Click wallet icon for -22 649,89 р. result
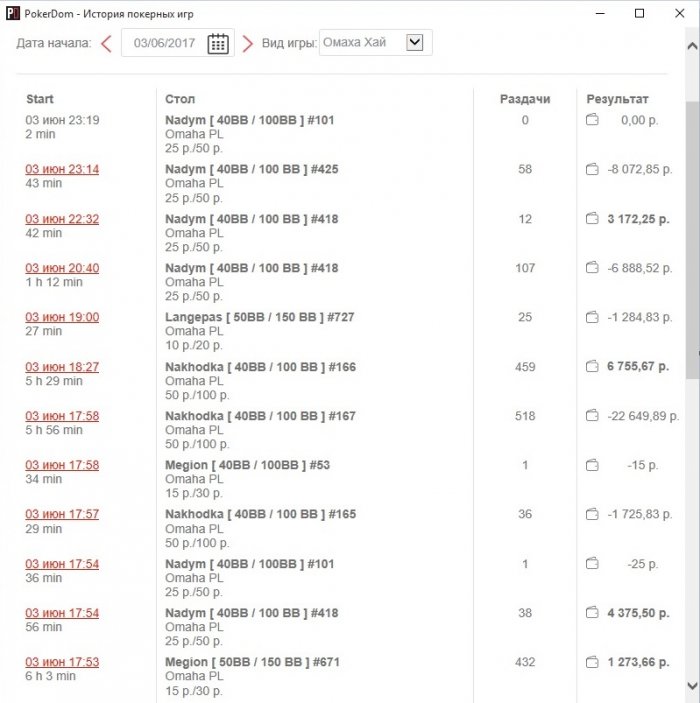 tap(592, 416)
